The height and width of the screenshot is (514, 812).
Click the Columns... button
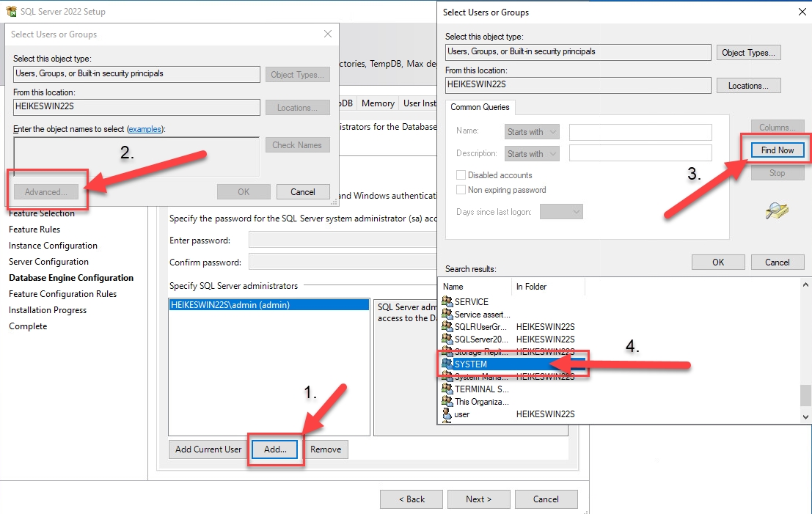[x=778, y=127]
